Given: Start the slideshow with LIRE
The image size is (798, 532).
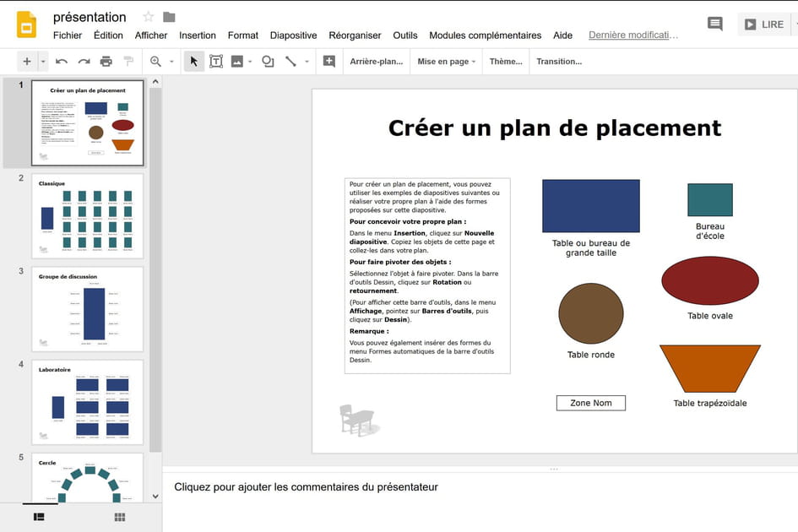Looking at the screenshot, I should (764, 24).
